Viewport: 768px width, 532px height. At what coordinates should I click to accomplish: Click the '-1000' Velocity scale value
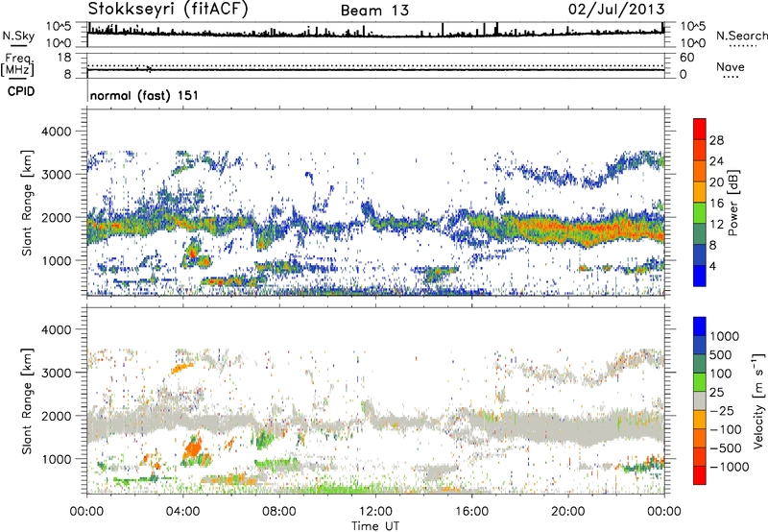729,467
